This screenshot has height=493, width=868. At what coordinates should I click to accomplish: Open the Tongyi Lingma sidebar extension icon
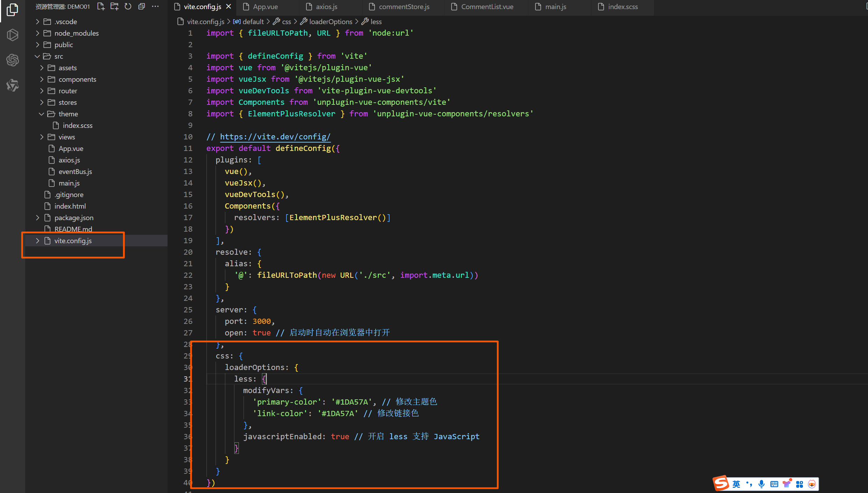click(x=12, y=85)
